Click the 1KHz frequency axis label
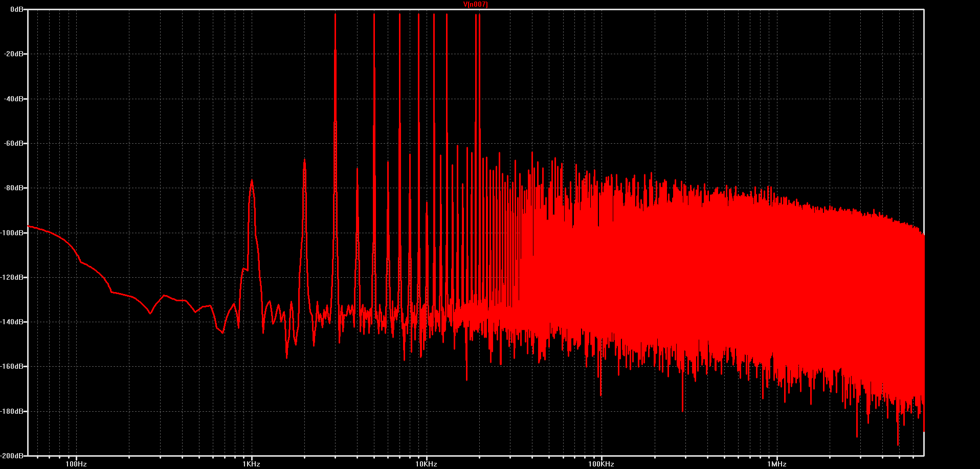Screen dimensions: 980x469 point(251,464)
